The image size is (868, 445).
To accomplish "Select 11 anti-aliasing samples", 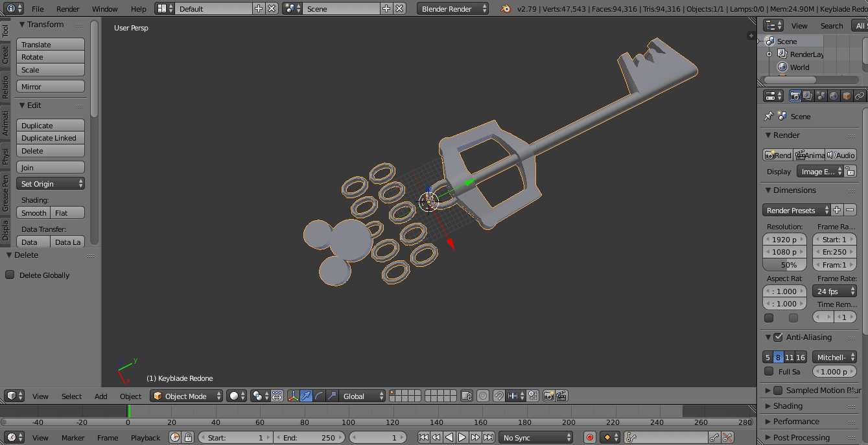I will coord(789,358).
